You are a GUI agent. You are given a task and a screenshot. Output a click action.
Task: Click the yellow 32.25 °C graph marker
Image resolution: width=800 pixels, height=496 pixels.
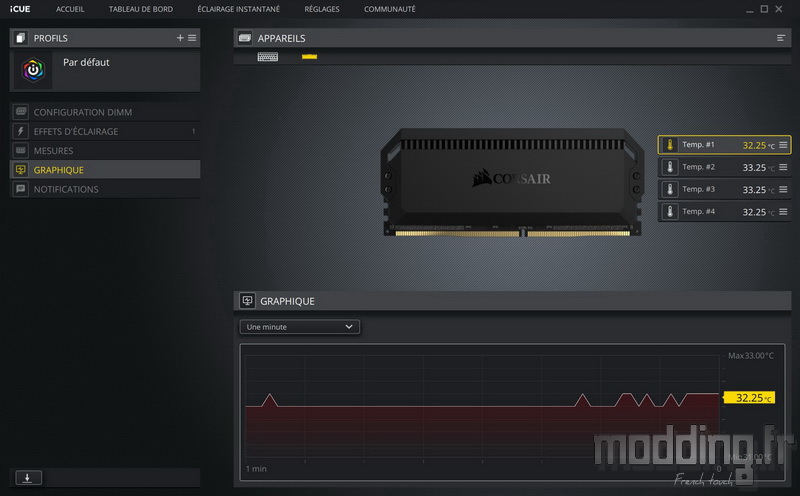pos(749,398)
